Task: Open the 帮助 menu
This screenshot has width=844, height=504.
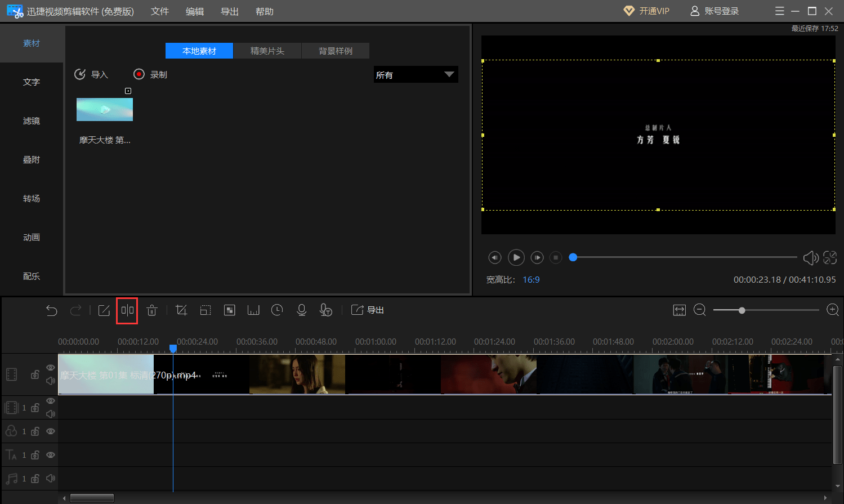Action: click(x=265, y=11)
